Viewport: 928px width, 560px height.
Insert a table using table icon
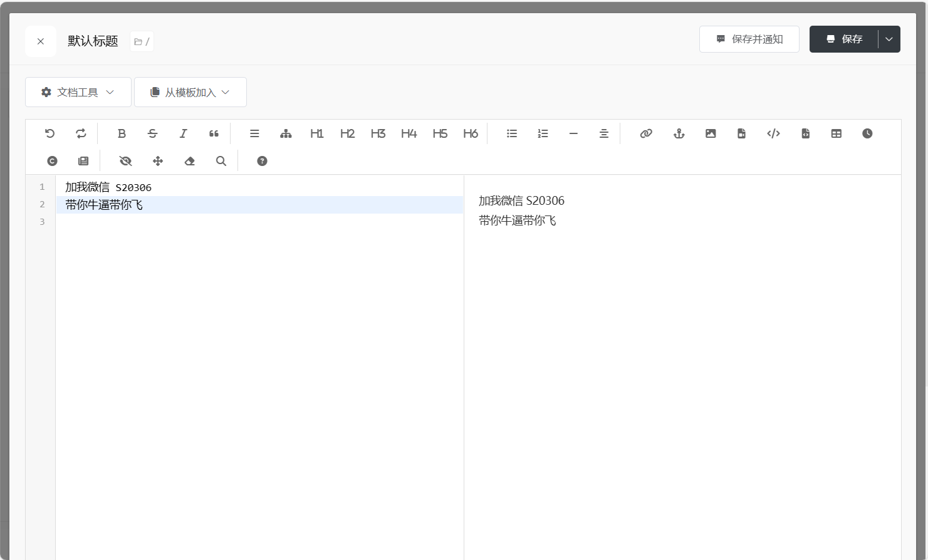coord(836,133)
